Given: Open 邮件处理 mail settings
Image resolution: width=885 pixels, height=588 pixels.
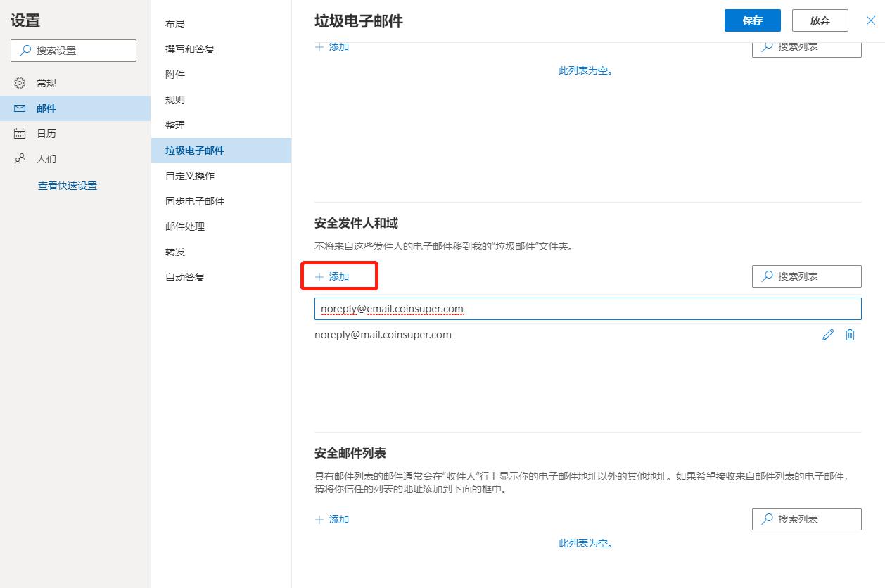Looking at the screenshot, I should 221,226.
